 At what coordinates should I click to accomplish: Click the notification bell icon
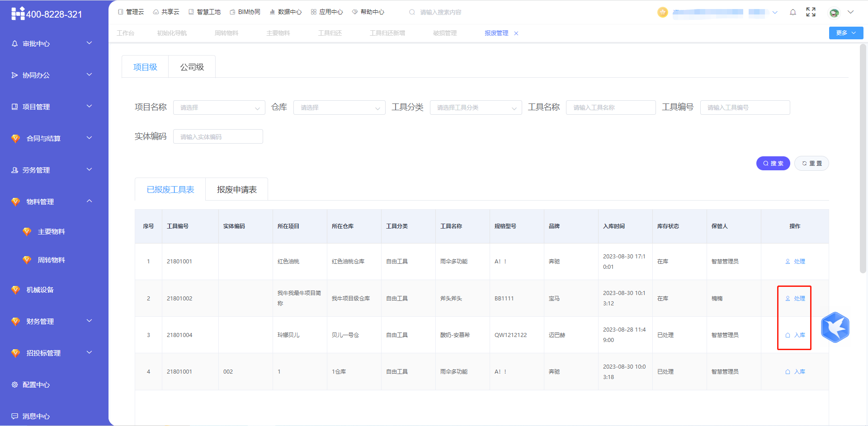pos(793,12)
